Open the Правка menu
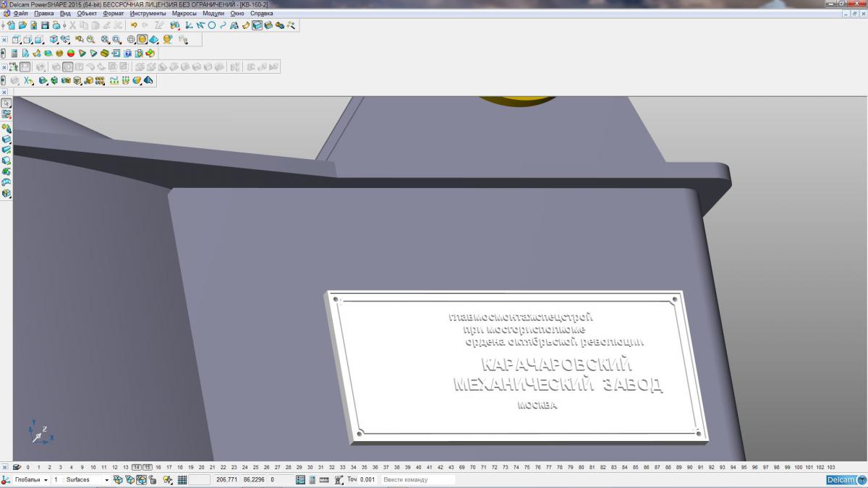The height and width of the screenshot is (488, 868). point(44,14)
